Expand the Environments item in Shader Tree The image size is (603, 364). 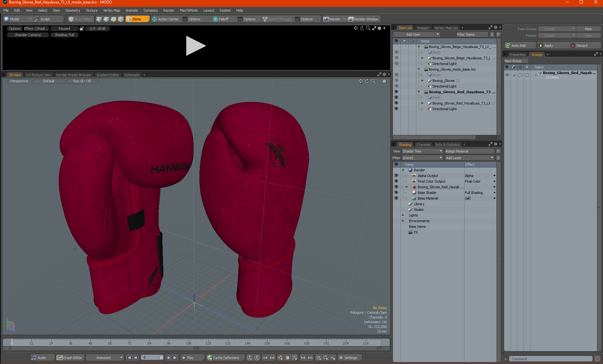[x=403, y=221]
